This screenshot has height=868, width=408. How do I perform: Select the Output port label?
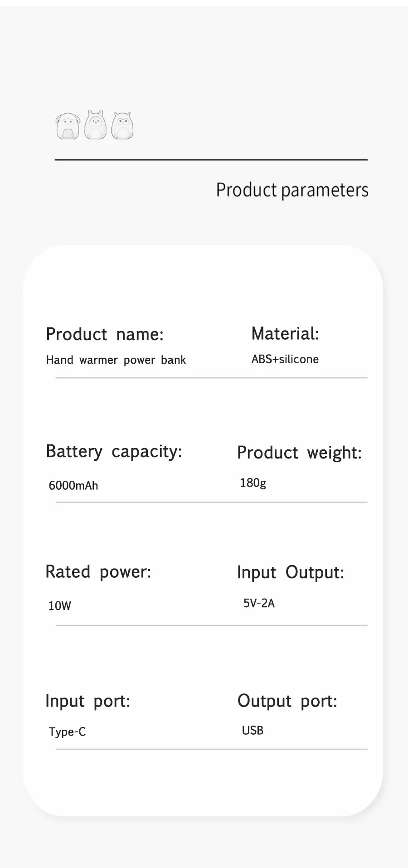(x=287, y=701)
